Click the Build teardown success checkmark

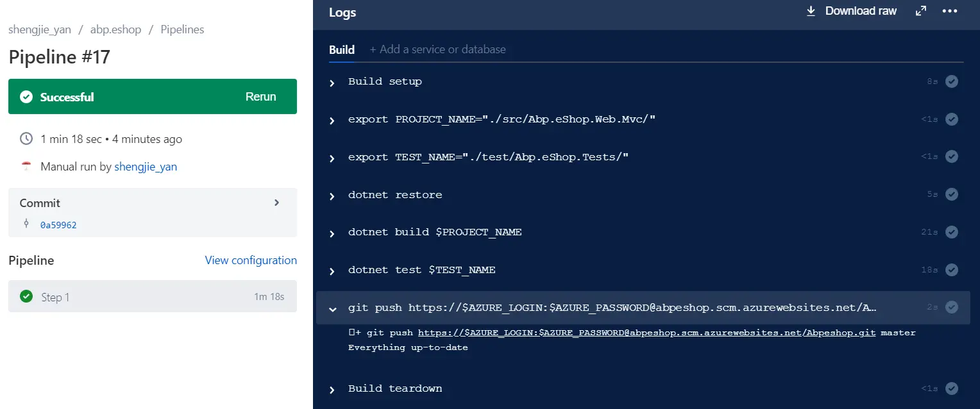click(x=952, y=388)
